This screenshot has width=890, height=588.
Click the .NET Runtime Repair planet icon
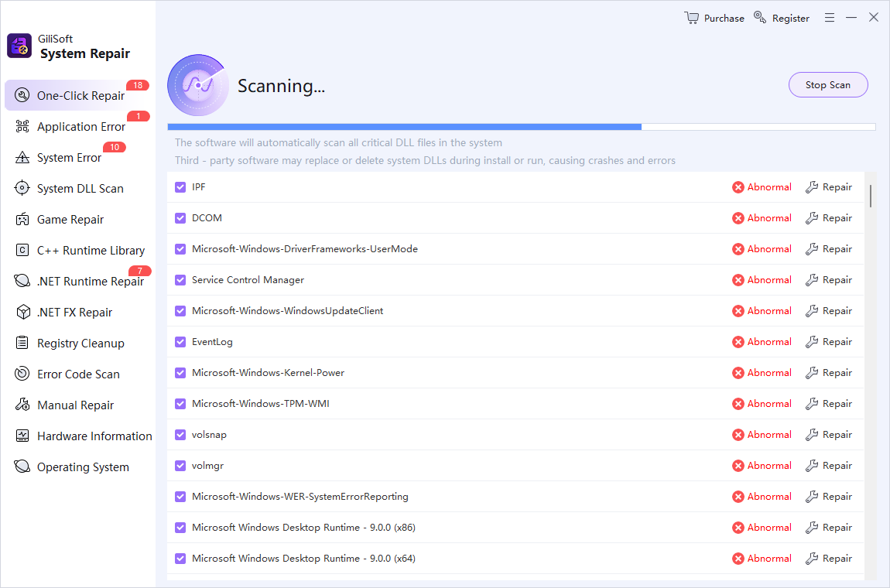pyautogui.click(x=22, y=281)
